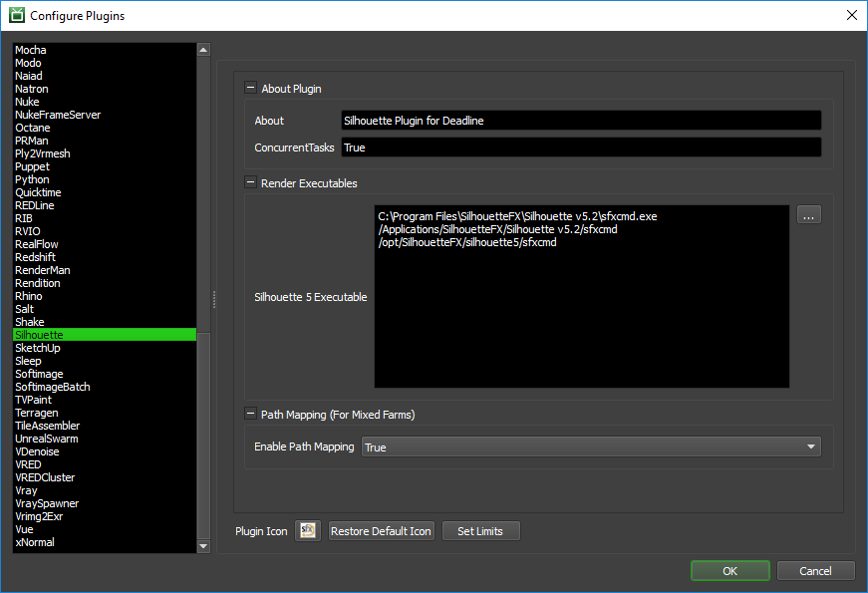Select Softimage in the plugin list
868x593 pixels.
coord(105,374)
